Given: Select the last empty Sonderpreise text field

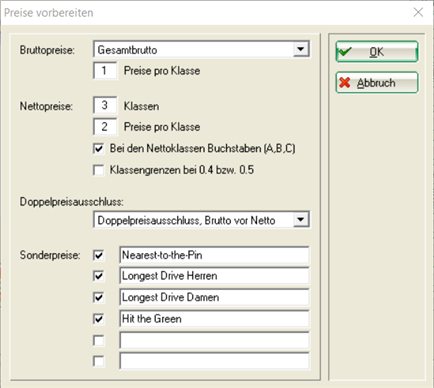Looking at the screenshot, I should tap(214, 361).
